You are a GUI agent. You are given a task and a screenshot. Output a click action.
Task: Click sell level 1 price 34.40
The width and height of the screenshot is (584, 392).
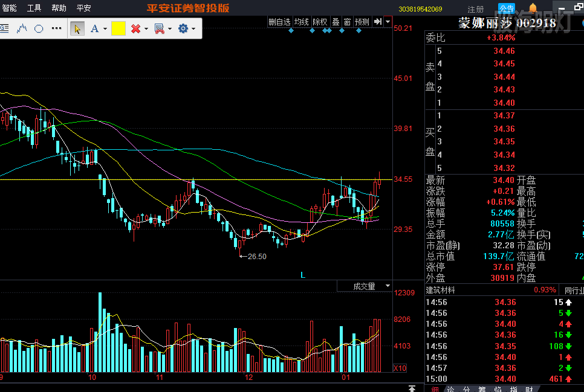[x=504, y=103]
